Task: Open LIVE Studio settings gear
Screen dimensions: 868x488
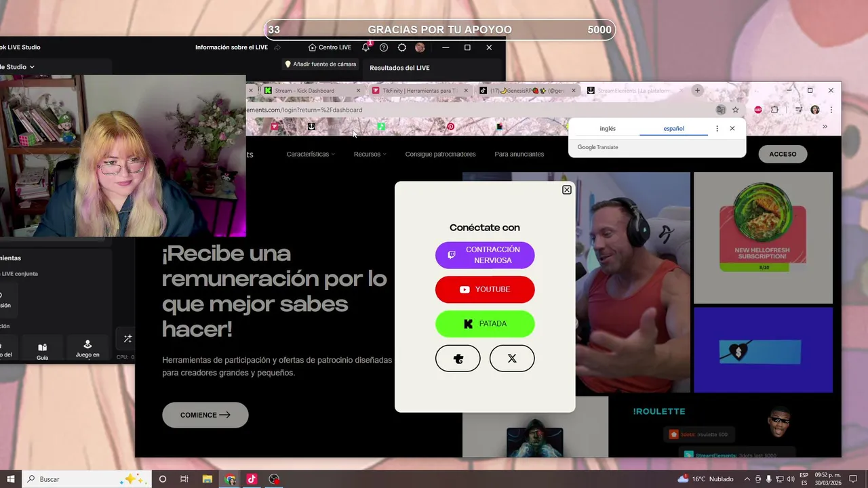Action: point(402,47)
